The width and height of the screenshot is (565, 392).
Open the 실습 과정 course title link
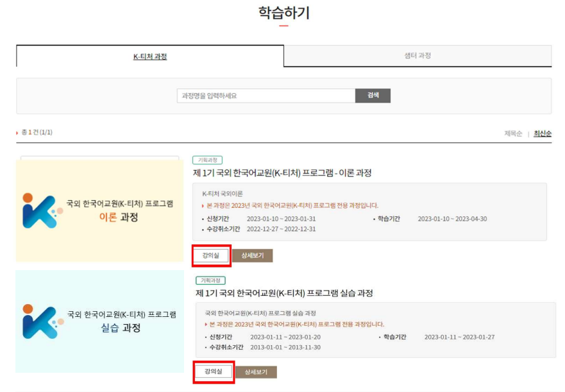(x=284, y=293)
